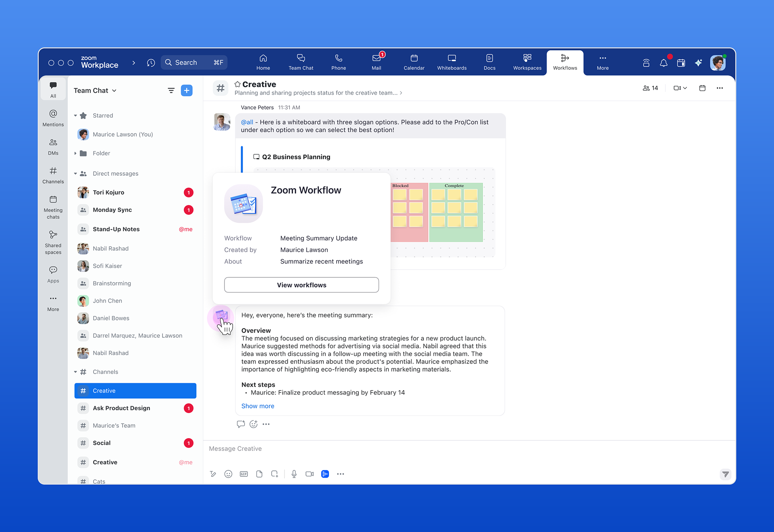
Task: Filter the Team Chat list
Action: [171, 90]
